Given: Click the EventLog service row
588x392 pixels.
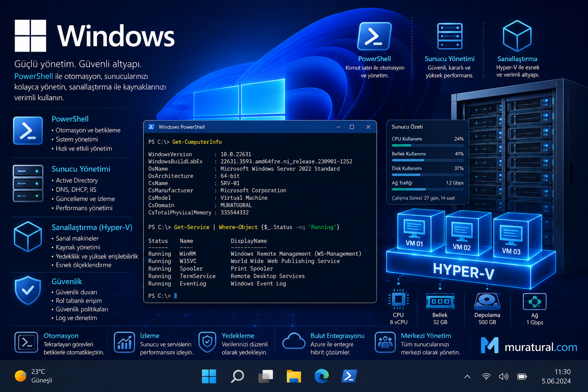Looking at the screenshot, I should point(217,284).
